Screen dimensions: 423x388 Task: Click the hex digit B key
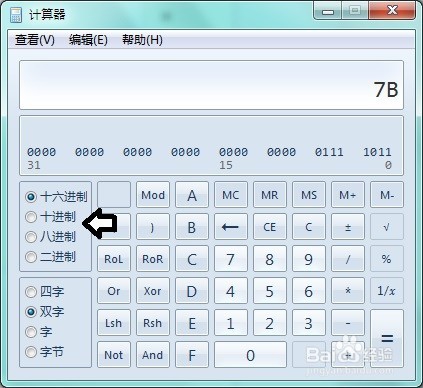click(x=192, y=227)
